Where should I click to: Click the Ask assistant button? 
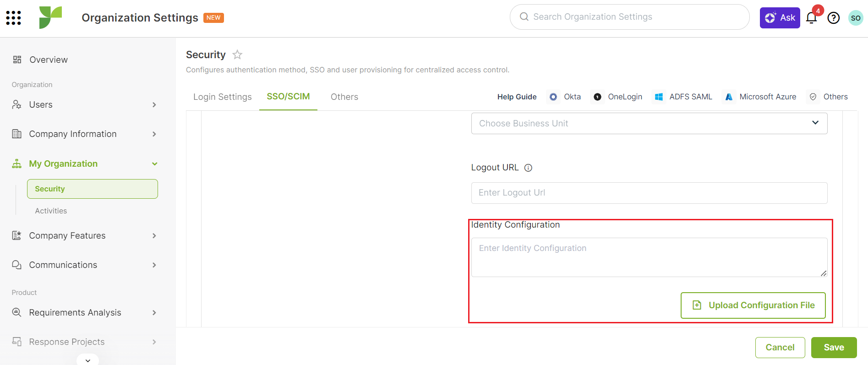(x=780, y=18)
